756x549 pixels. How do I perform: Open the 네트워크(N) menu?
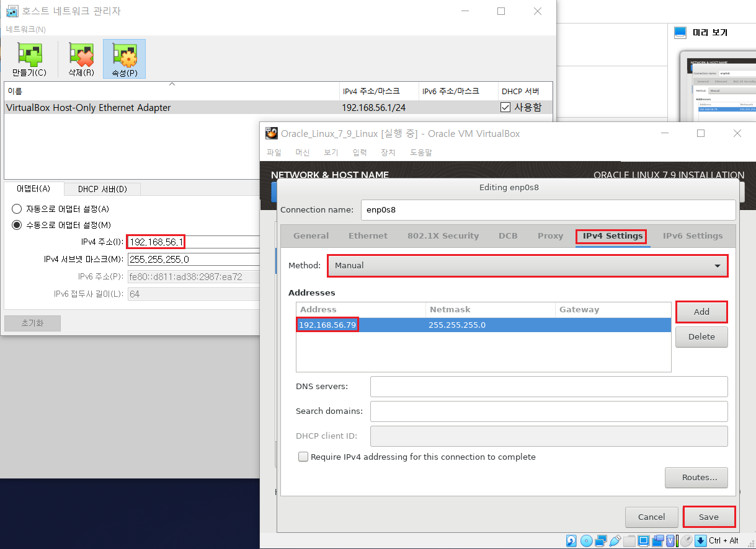click(25, 29)
